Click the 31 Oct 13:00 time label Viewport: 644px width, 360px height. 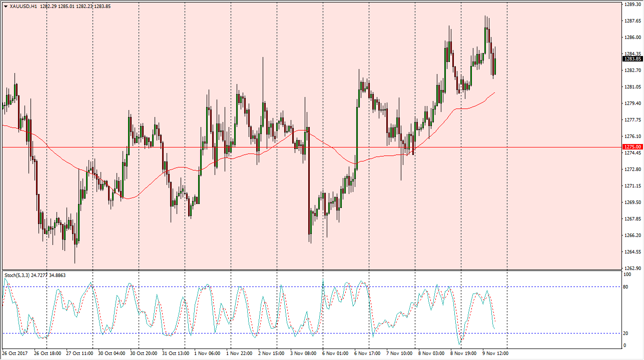pyautogui.click(x=175, y=353)
